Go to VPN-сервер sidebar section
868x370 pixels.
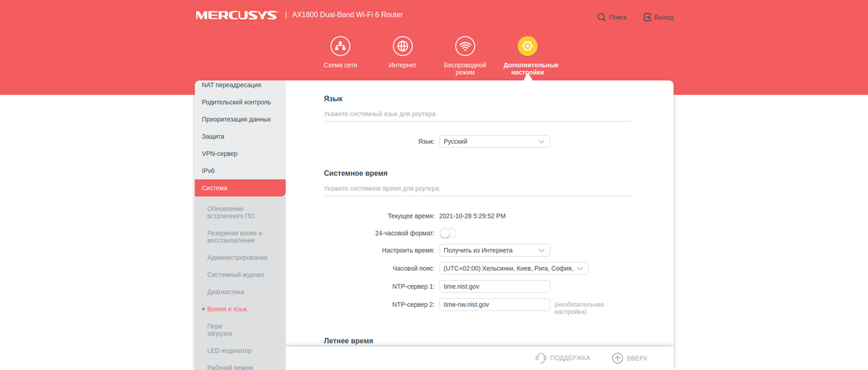click(x=219, y=154)
